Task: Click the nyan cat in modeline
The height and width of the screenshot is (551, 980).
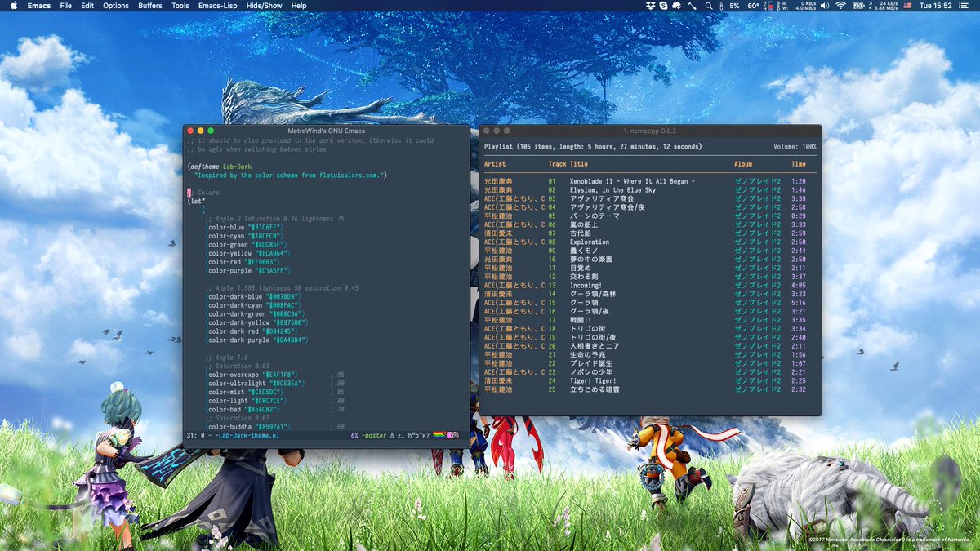Action: tap(444, 435)
